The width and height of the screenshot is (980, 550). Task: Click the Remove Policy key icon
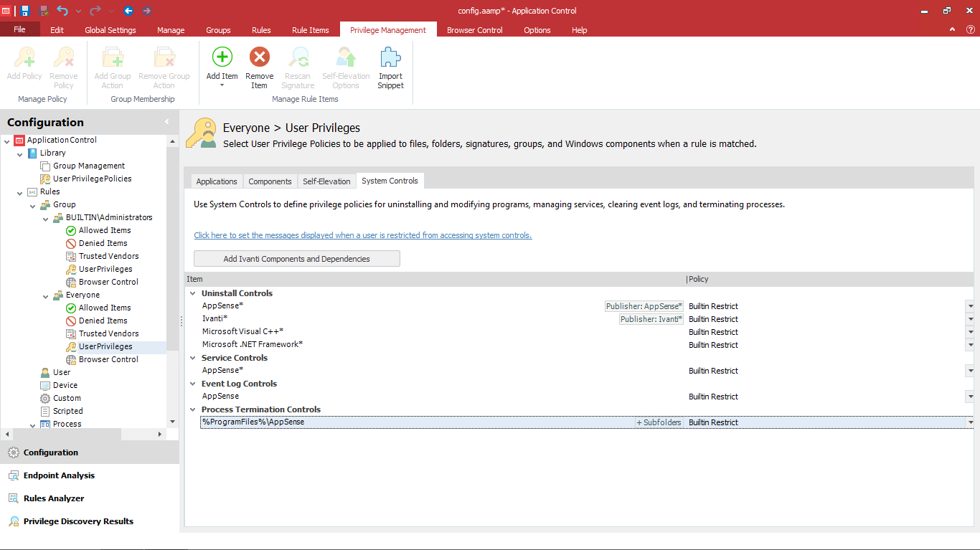pos(64,57)
